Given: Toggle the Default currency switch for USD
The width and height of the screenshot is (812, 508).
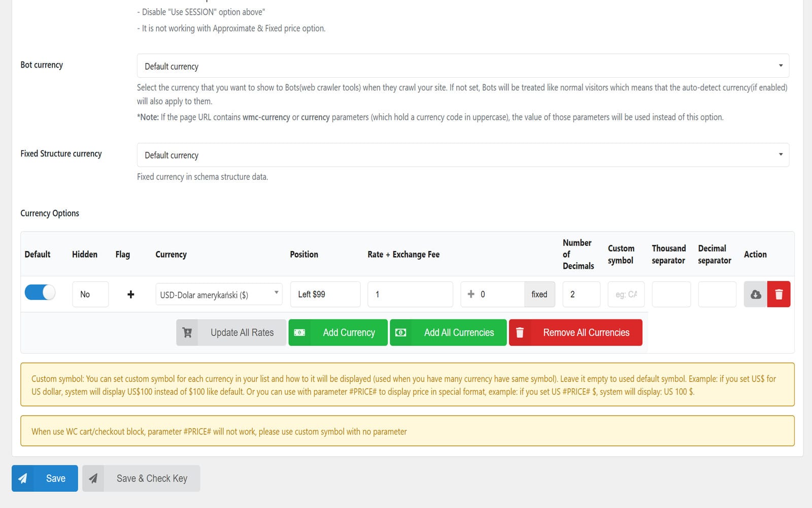Looking at the screenshot, I should tap(40, 293).
